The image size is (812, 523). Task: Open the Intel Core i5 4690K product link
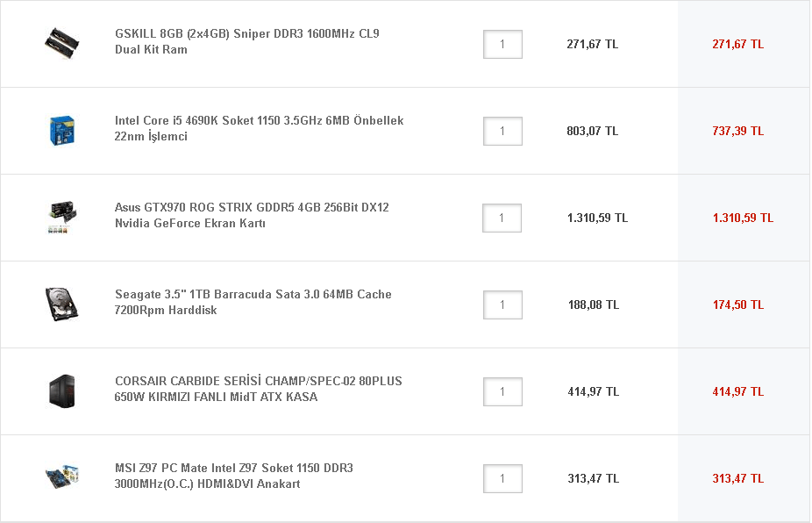(x=259, y=128)
